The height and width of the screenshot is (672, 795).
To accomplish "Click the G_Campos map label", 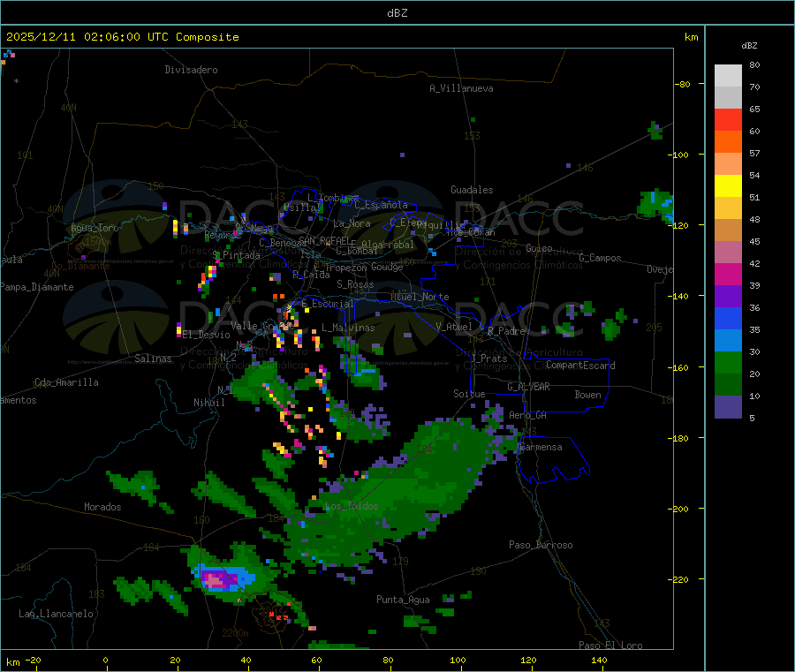I will coord(600,258).
